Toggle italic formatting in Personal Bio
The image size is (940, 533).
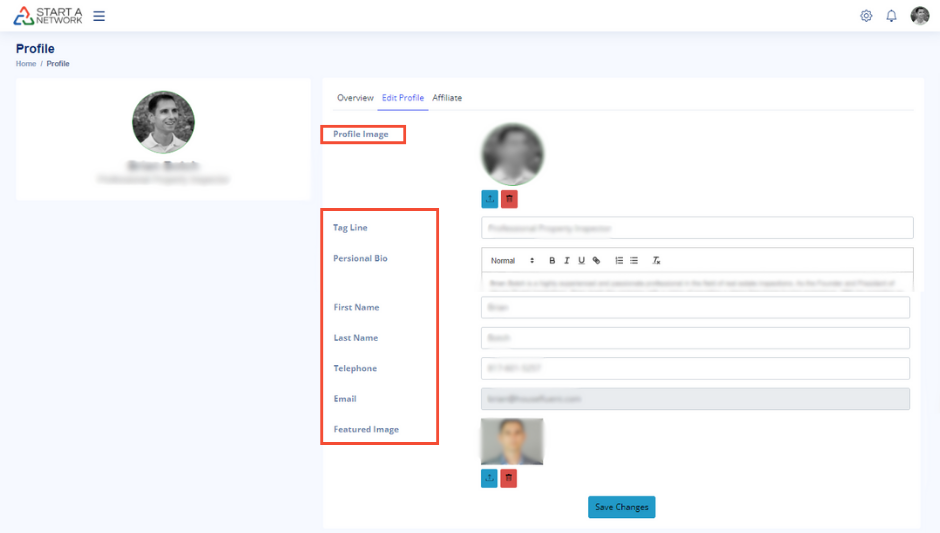tap(566, 261)
